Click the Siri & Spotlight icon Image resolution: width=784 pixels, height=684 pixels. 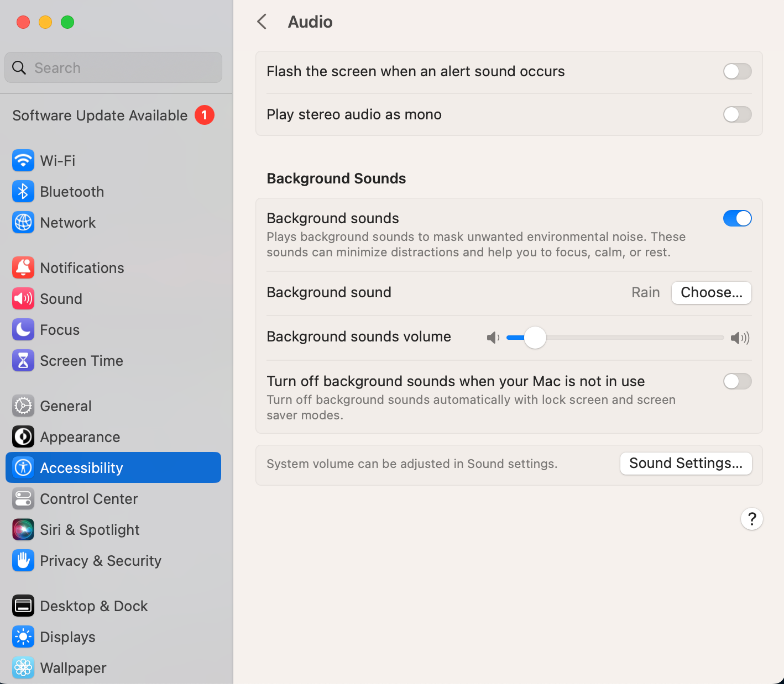(x=23, y=530)
